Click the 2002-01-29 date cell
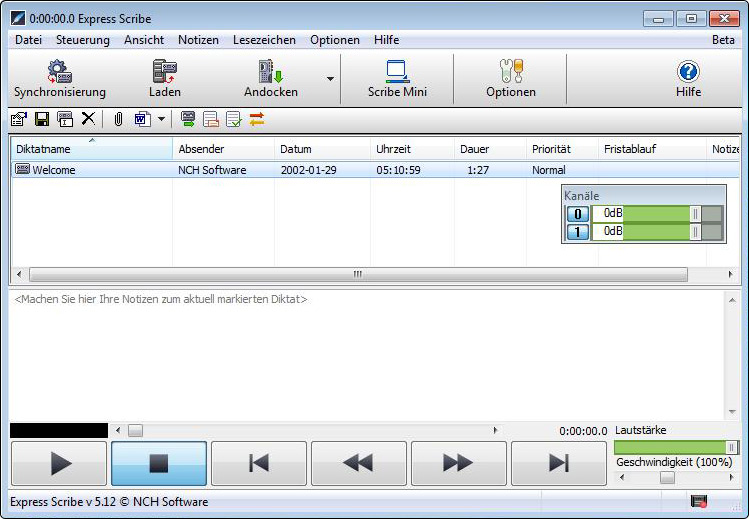Image resolution: width=749 pixels, height=519 pixels. (x=309, y=170)
